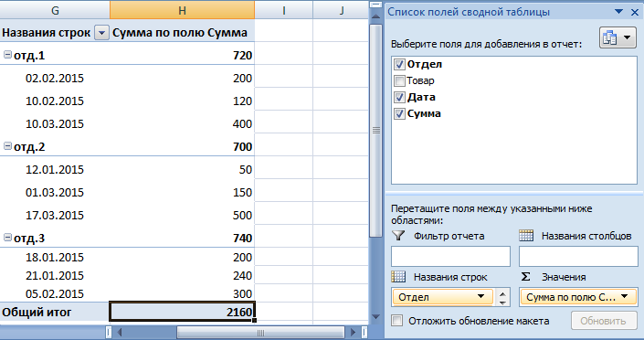Screen dimensions: 644x340
Task: Select the Общий итог label cell
Action: pos(55,312)
